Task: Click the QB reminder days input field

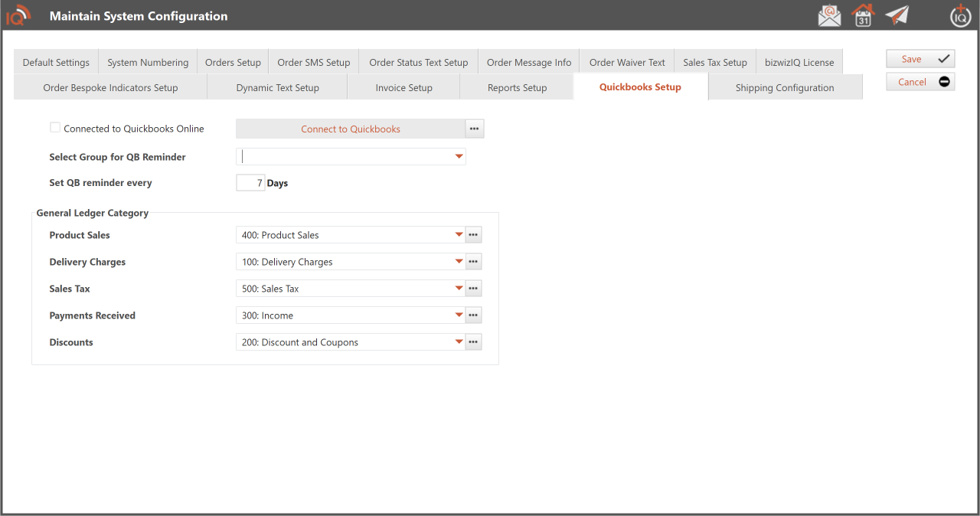Action: click(250, 183)
